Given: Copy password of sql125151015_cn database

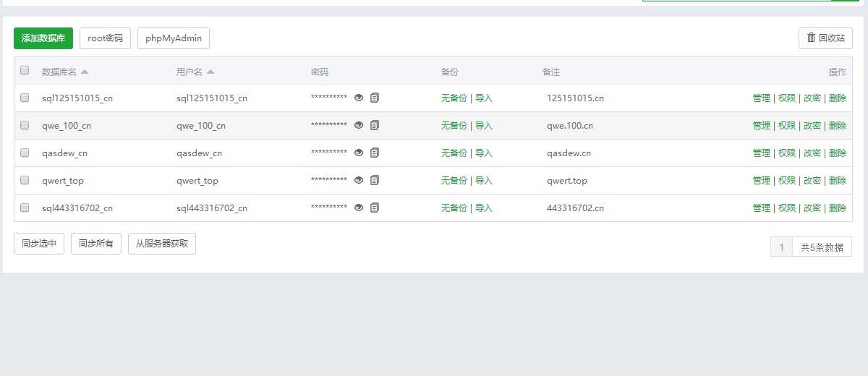Looking at the screenshot, I should click(375, 98).
